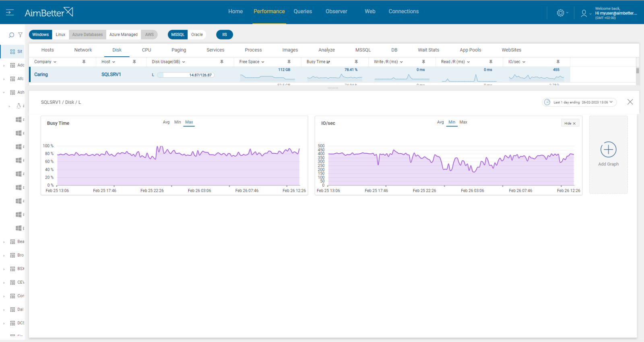Viewport: 644px width, 342px height.
Task: Open the Free Space column dropdown
Action: click(263, 62)
